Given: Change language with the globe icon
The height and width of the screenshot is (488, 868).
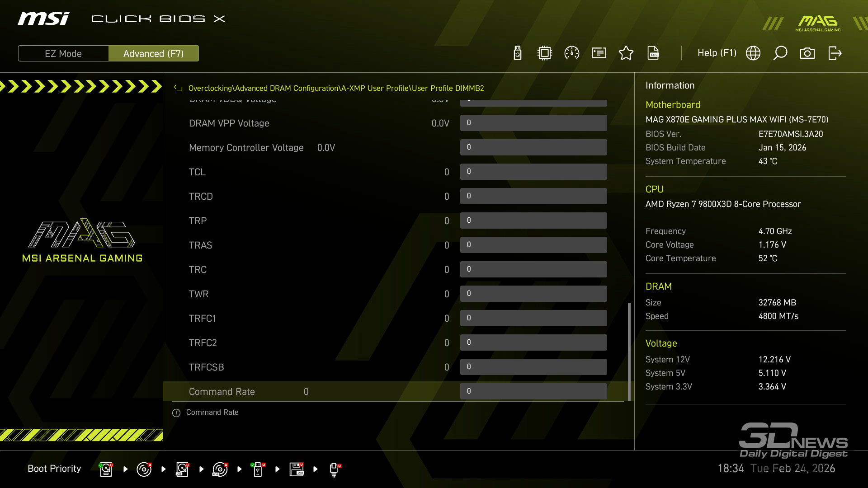Looking at the screenshot, I should (753, 53).
